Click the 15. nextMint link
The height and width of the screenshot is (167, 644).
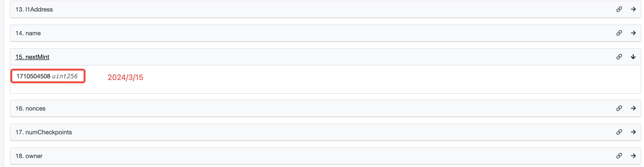(32, 57)
